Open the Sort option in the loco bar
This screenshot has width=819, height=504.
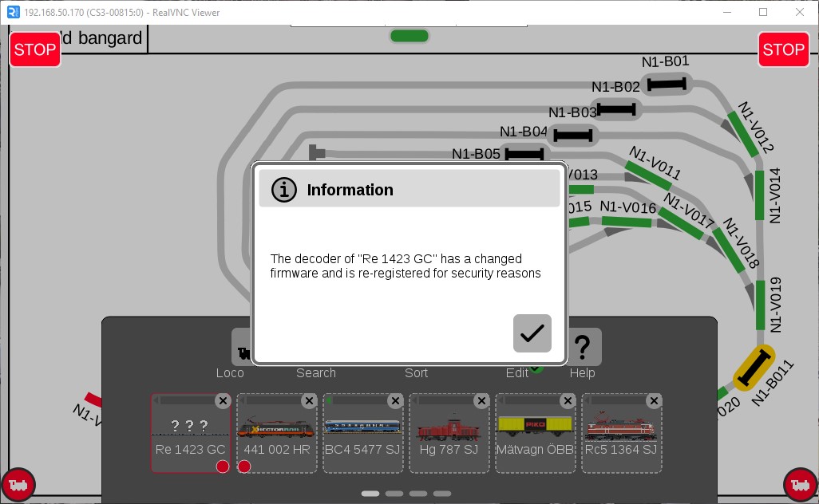tap(417, 373)
